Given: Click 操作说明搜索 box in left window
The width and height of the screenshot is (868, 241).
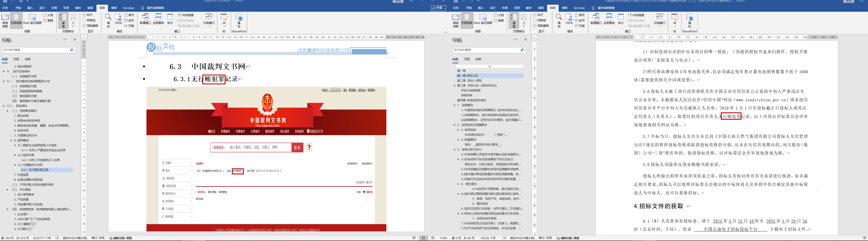Looking at the screenshot, I should tap(155, 8).
